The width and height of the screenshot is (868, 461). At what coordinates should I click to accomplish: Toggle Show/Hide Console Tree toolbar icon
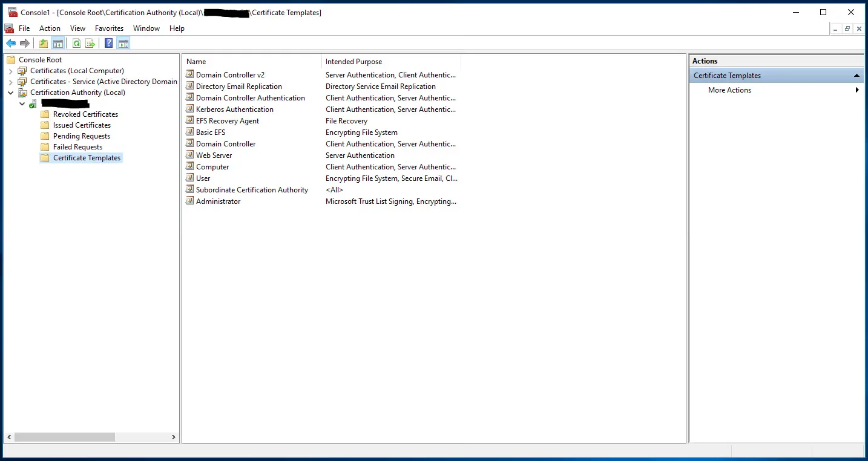click(x=58, y=44)
